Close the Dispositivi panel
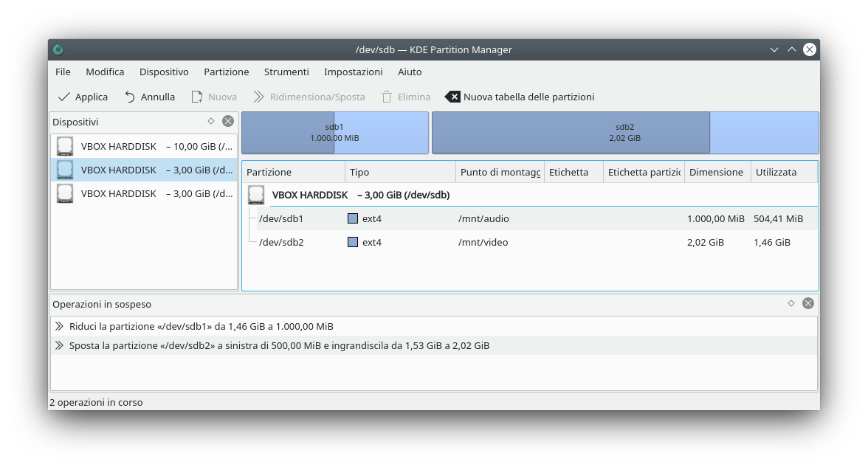 pyautogui.click(x=228, y=121)
